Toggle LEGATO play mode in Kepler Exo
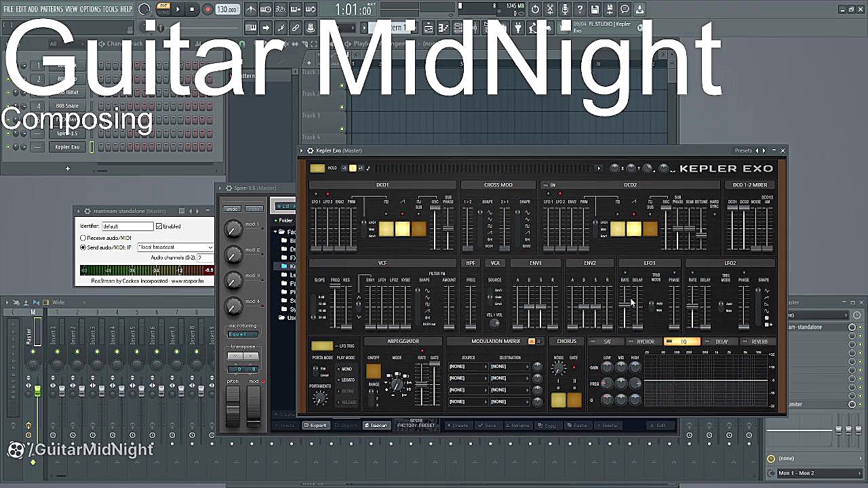Viewport: 868px width, 488px height. [x=347, y=380]
